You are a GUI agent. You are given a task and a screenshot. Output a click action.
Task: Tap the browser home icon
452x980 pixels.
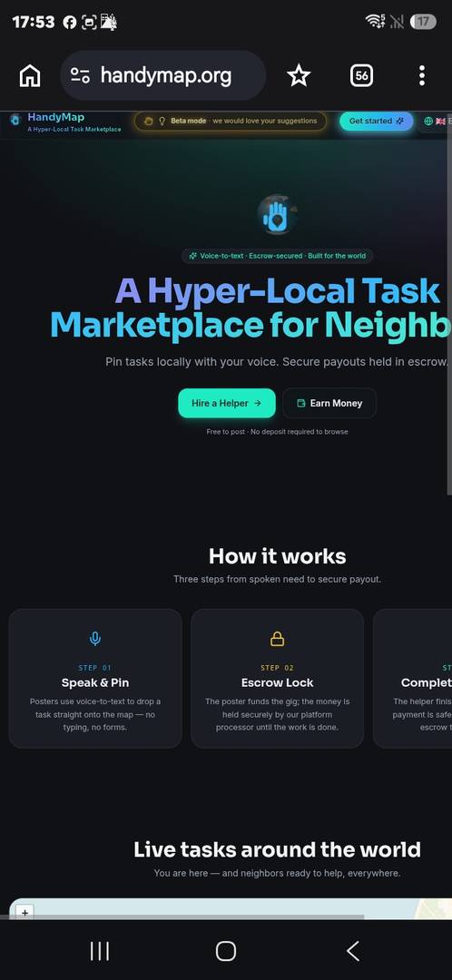coord(30,76)
